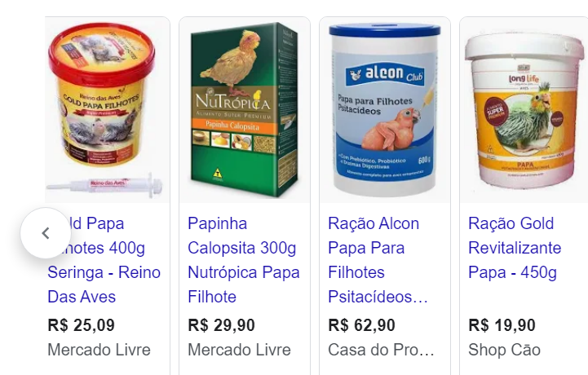Click Mercado Livre seller under R$ 25,09
Image resolution: width=588 pixels, height=375 pixels.
point(99,350)
